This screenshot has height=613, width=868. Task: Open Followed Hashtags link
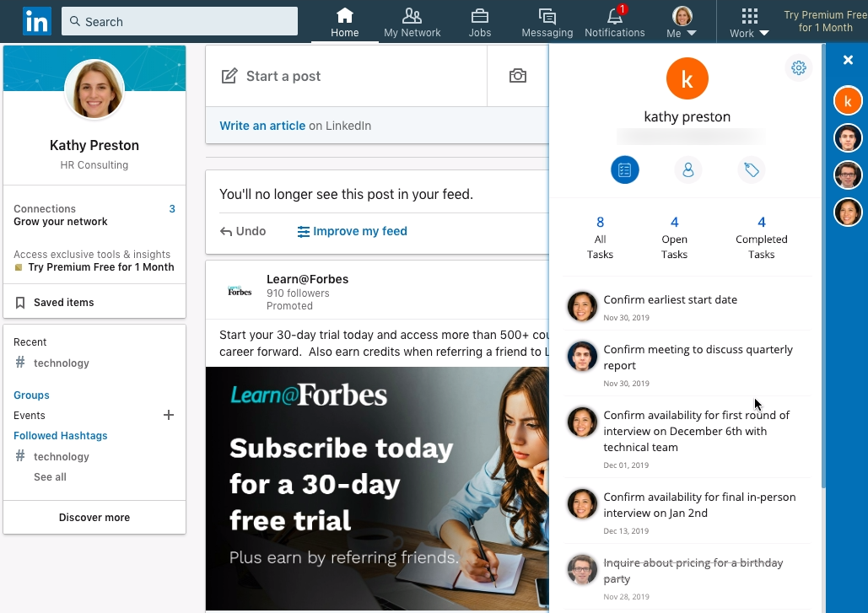61,436
